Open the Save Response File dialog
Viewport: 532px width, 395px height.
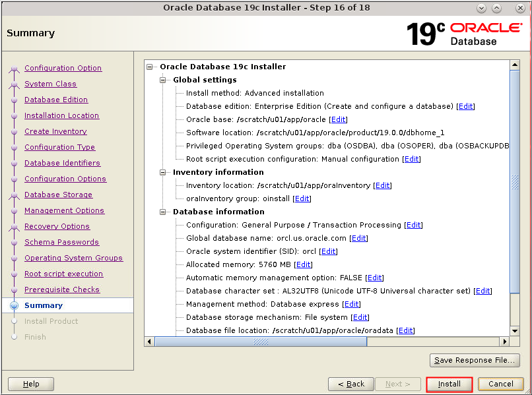(475, 360)
